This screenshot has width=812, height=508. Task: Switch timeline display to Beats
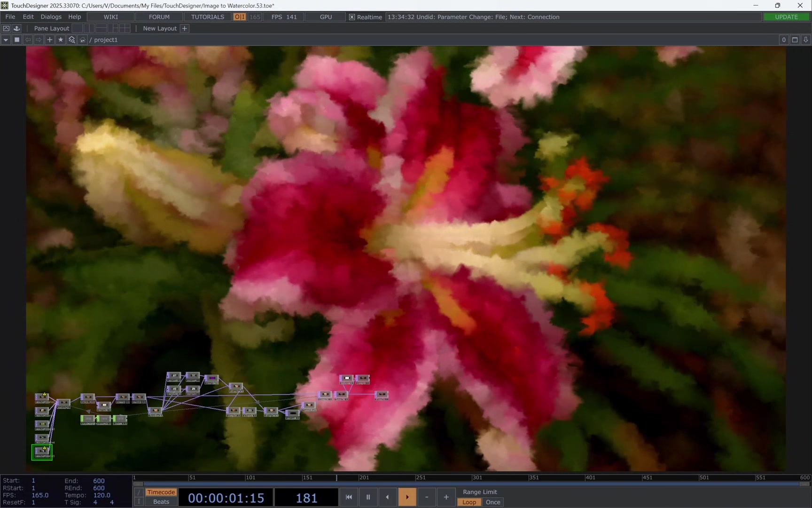point(161,502)
